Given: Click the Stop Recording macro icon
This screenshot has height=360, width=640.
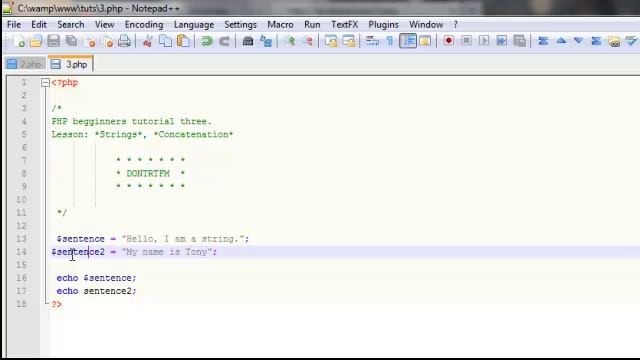Looking at the screenshot, I should coord(466,41).
